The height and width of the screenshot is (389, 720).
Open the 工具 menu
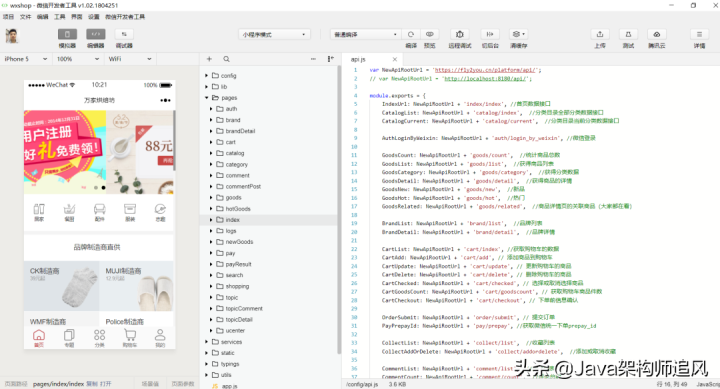(60, 17)
